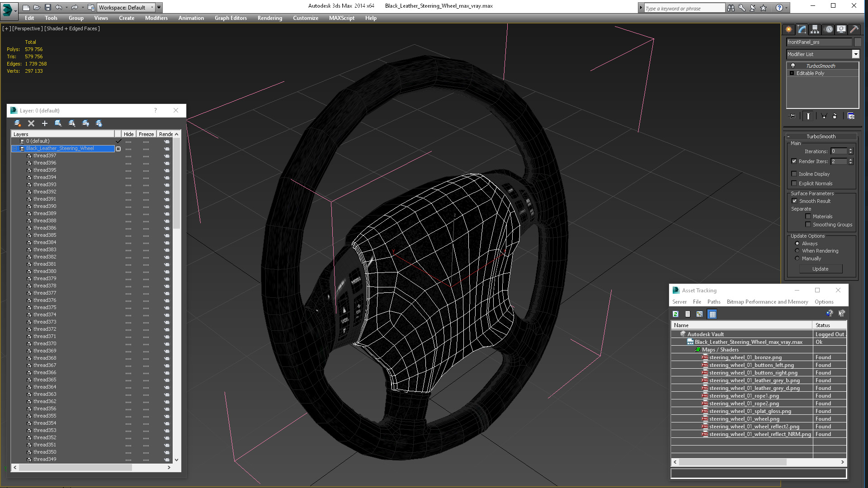The height and width of the screenshot is (488, 868).
Task: Collapse the Black_Leather_Steering_Wheel layer
Action: point(14,148)
